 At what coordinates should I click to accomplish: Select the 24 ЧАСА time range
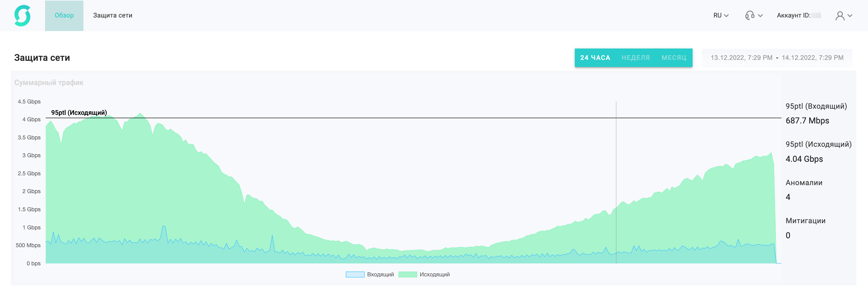595,58
